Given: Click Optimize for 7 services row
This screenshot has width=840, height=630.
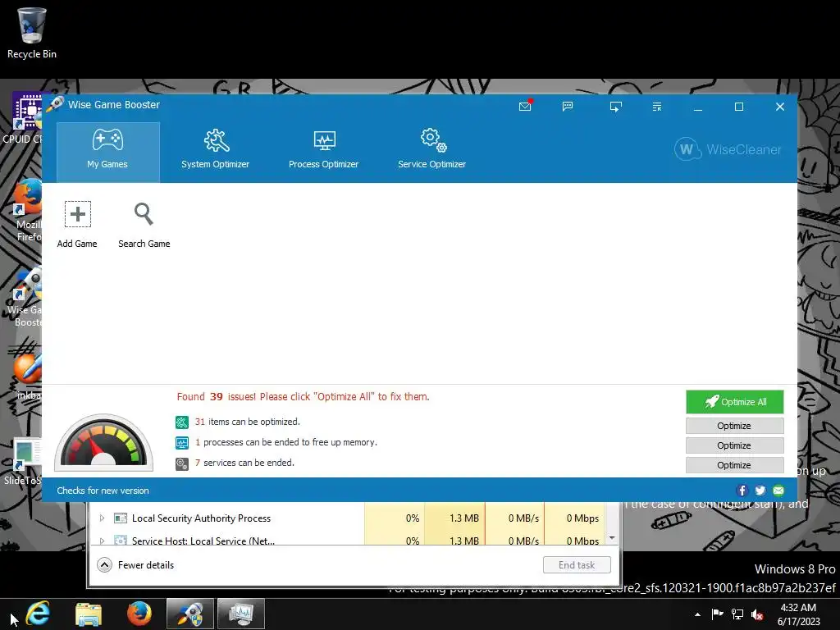Looking at the screenshot, I should pos(734,465).
